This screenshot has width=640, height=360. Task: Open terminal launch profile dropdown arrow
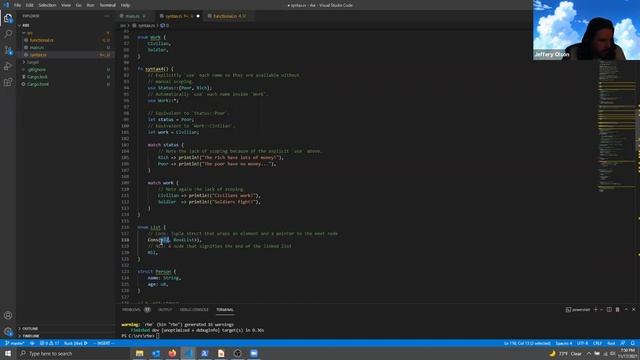click(601, 310)
